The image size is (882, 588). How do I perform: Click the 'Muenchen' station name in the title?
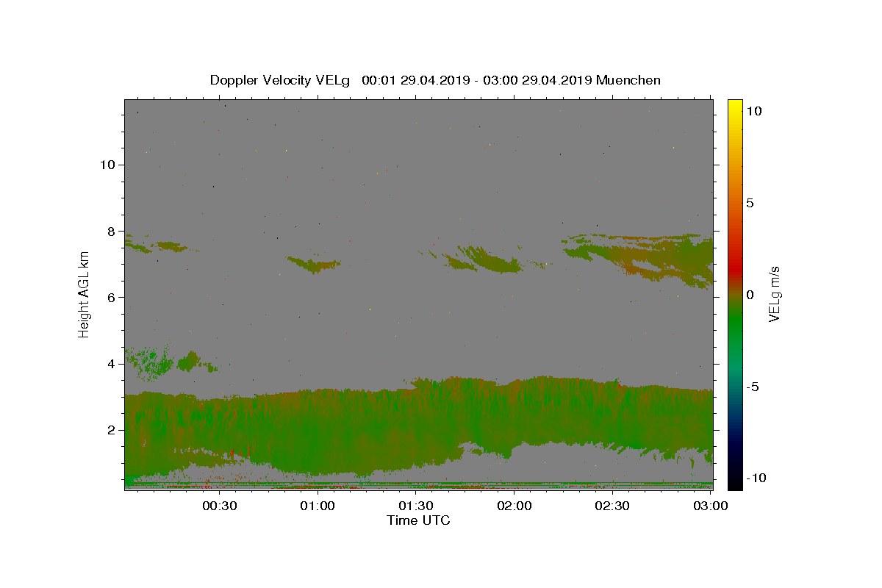[628, 80]
